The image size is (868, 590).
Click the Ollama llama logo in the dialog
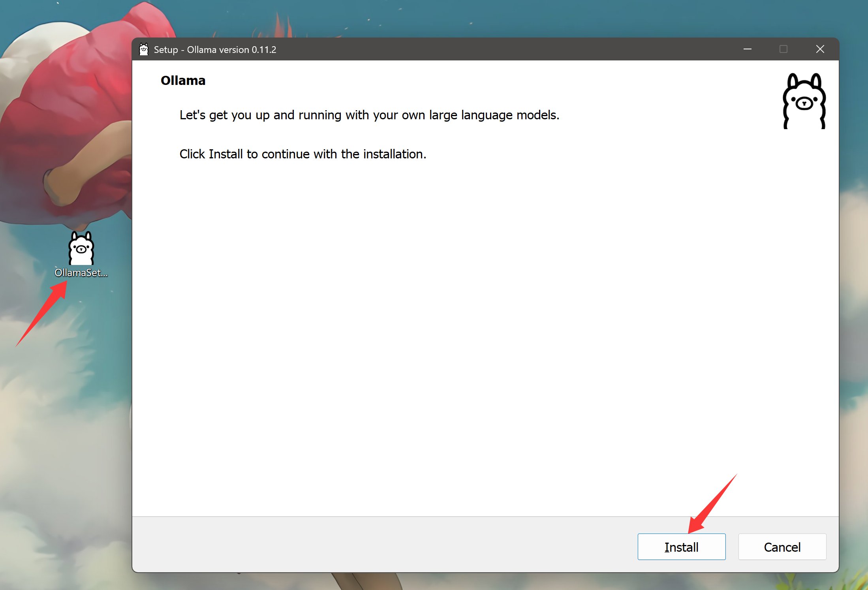tap(804, 101)
